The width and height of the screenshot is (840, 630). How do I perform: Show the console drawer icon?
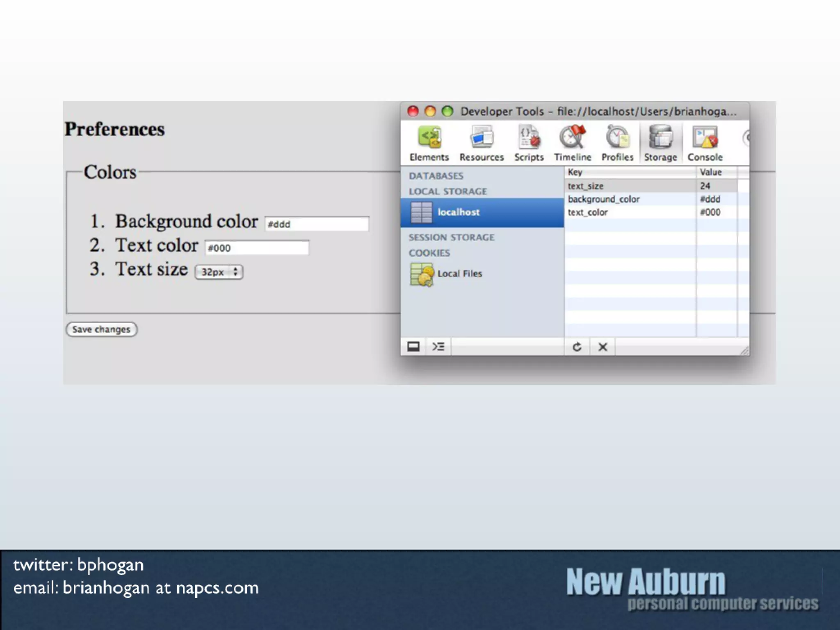point(438,347)
